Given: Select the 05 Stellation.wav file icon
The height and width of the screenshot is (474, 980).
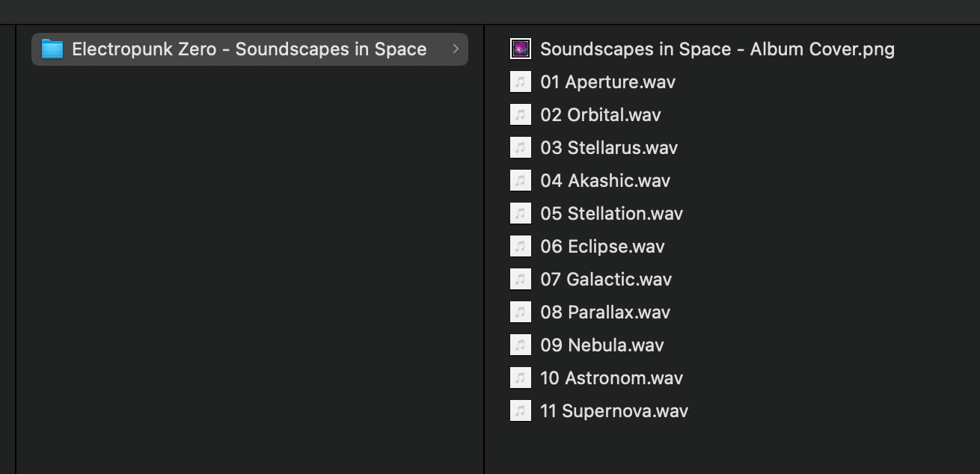Looking at the screenshot, I should (521, 214).
